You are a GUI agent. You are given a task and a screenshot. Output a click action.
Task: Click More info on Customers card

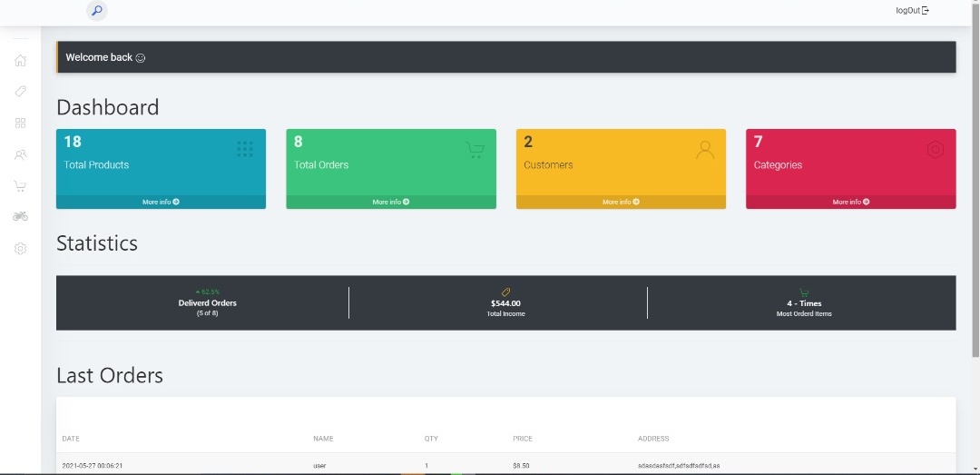point(621,203)
